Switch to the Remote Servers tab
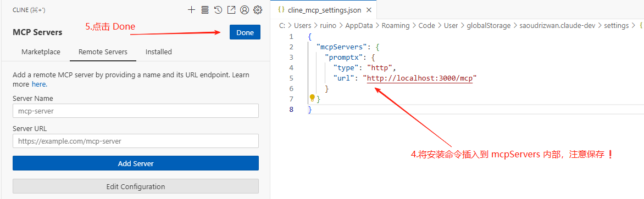The image size is (644, 199). coord(103,52)
